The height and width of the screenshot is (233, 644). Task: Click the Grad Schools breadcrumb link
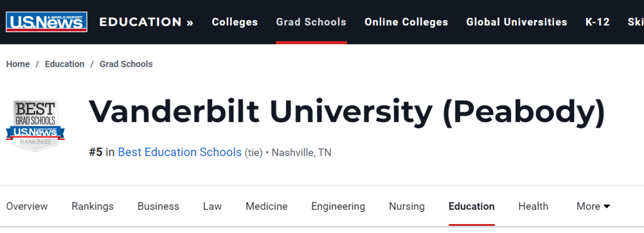[x=126, y=64]
